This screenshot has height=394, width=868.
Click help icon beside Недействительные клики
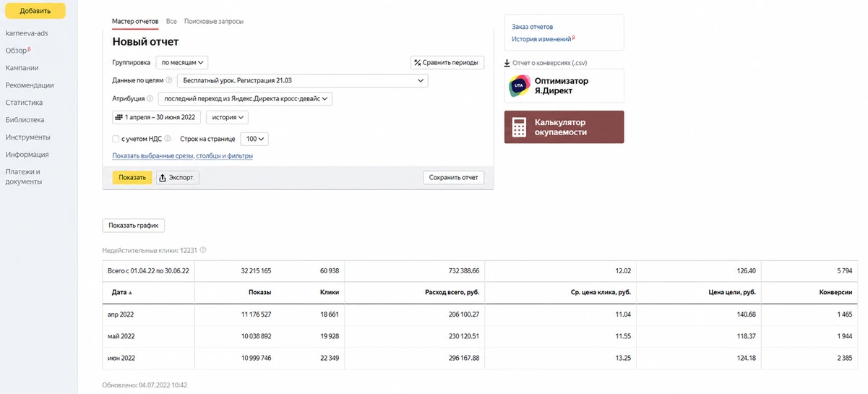203,250
